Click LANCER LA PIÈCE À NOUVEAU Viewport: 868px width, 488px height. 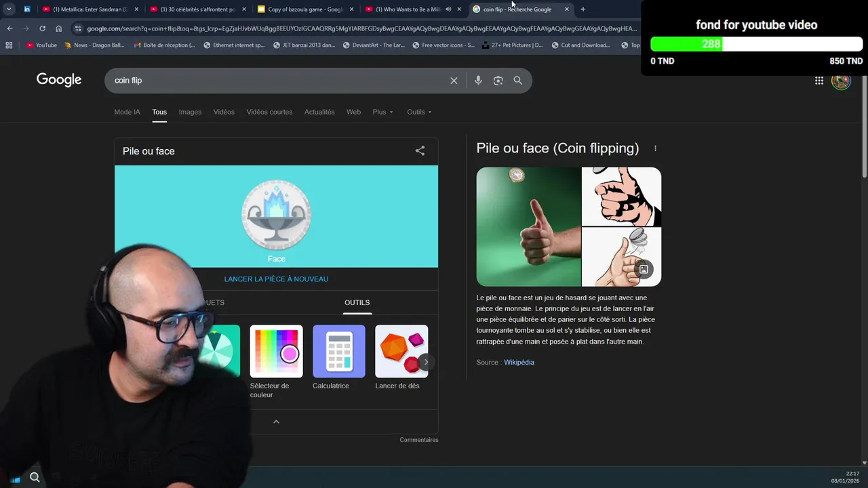276,279
